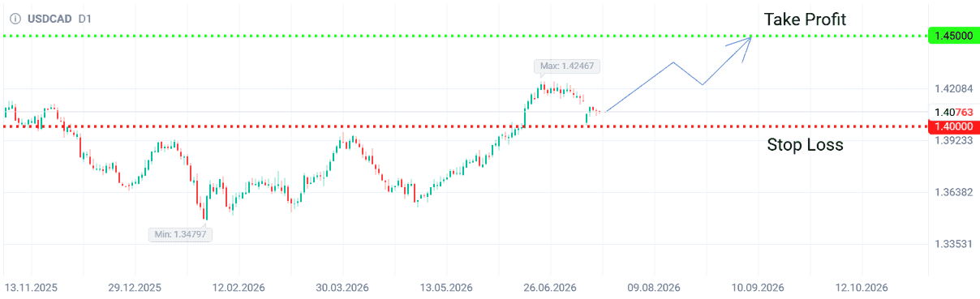Viewport: 980px width, 299px height.
Task: Click the 1.42084 price axis level
Action: click(x=953, y=88)
